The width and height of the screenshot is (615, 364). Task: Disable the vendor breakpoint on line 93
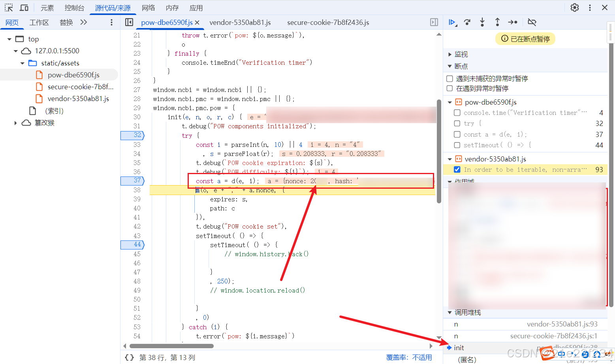click(x=457, y=170)
